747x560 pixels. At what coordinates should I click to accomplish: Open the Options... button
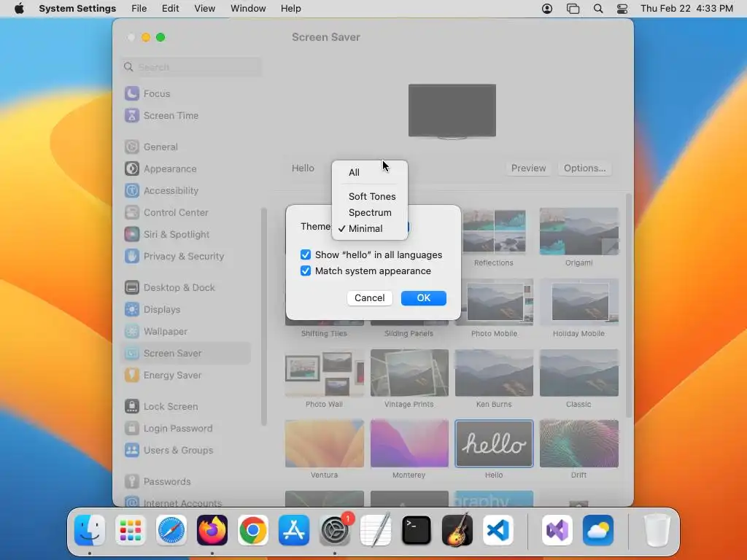point(584,168)
